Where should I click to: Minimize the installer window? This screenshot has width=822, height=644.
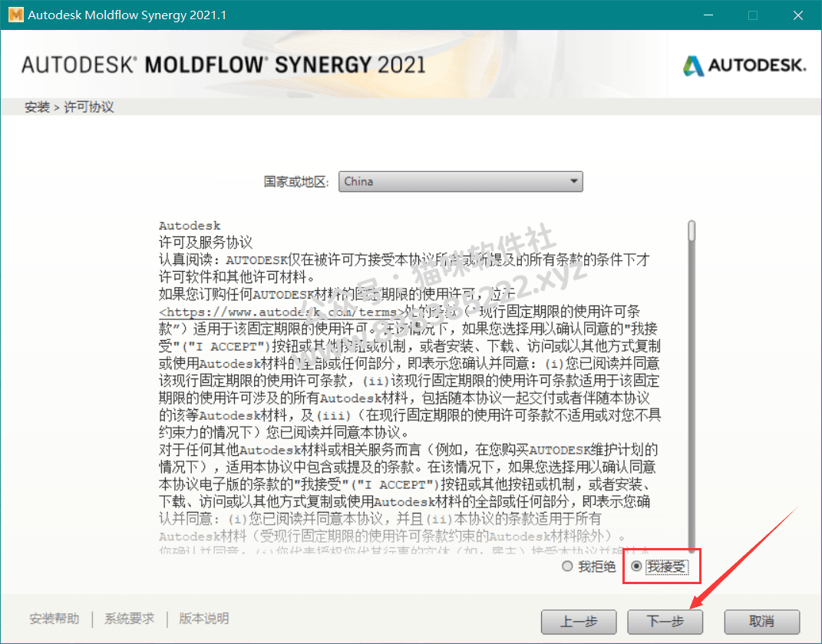click(x=708, y=15)
